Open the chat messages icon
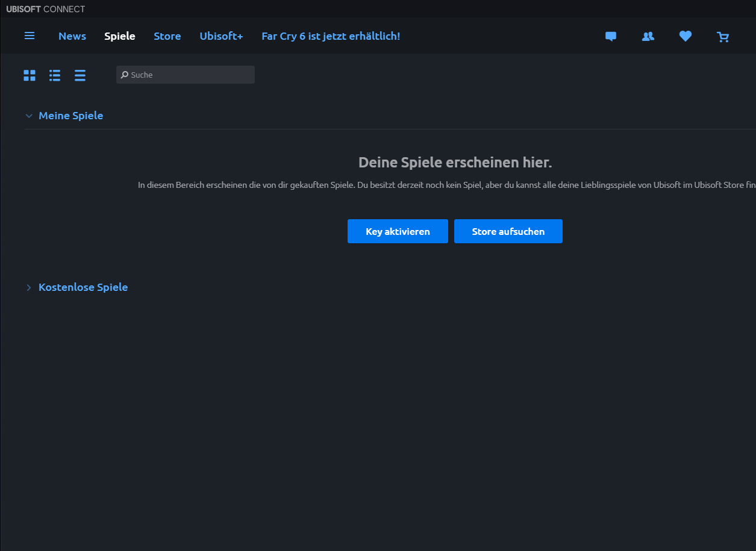The height and width of the screenshot is (551, 756). pos(611,36)
